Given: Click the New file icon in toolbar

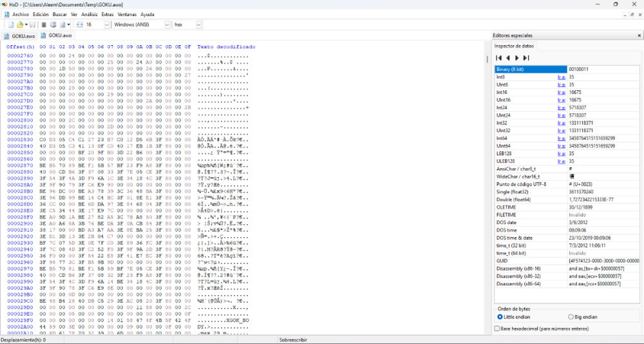Looking at the screenshot, I should [x=11, y=24].
